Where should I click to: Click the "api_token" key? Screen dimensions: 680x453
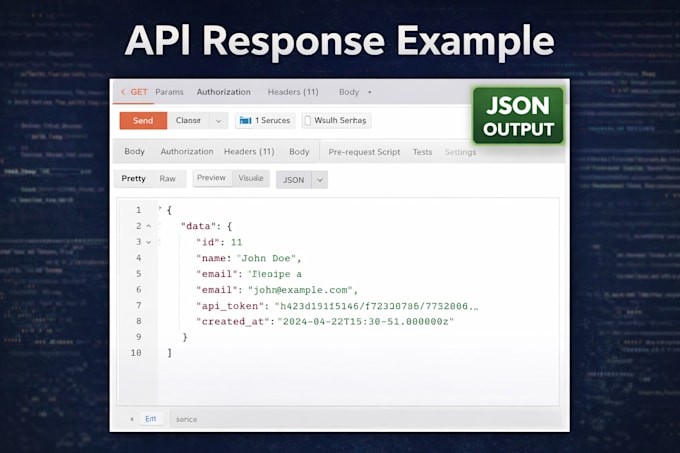coord(230,306)
